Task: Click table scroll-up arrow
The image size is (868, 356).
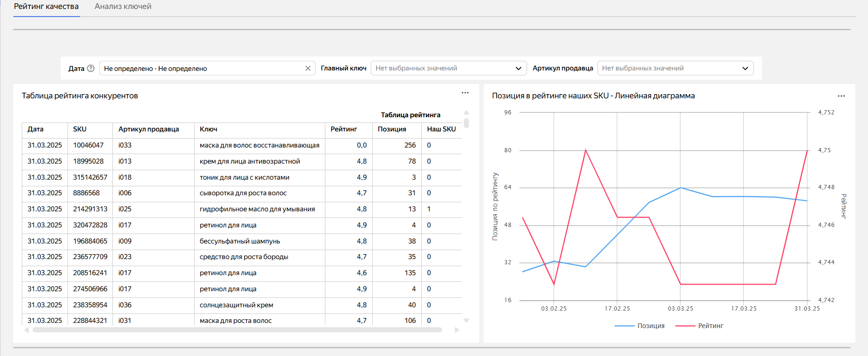Action: click(466, 113)
